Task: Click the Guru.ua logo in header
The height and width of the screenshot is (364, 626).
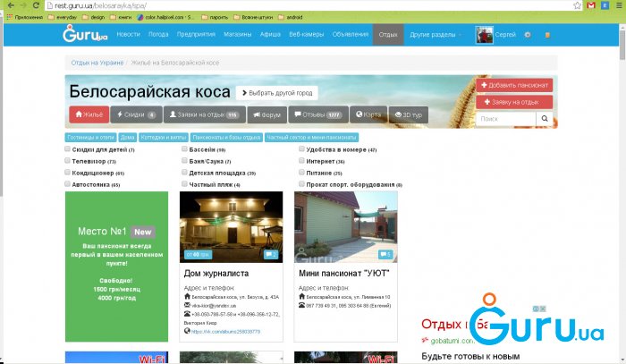Action: 83,35
